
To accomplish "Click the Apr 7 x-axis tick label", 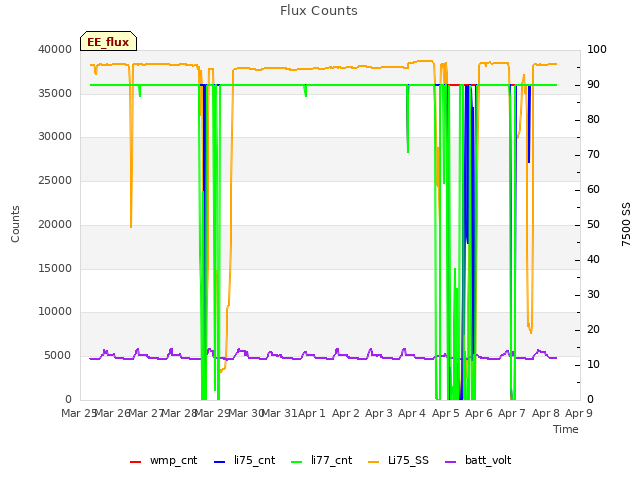I will click(x=512, y=413).
